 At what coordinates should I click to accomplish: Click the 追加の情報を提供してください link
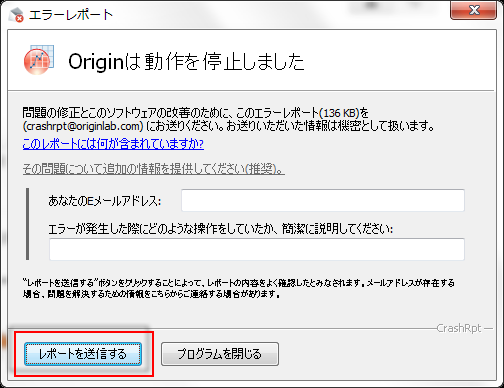click(x=153, y=169)
